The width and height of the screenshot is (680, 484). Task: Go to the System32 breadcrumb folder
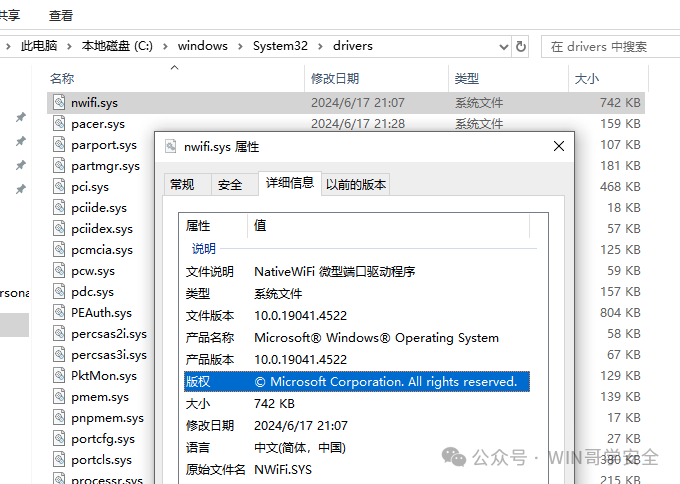280,46
